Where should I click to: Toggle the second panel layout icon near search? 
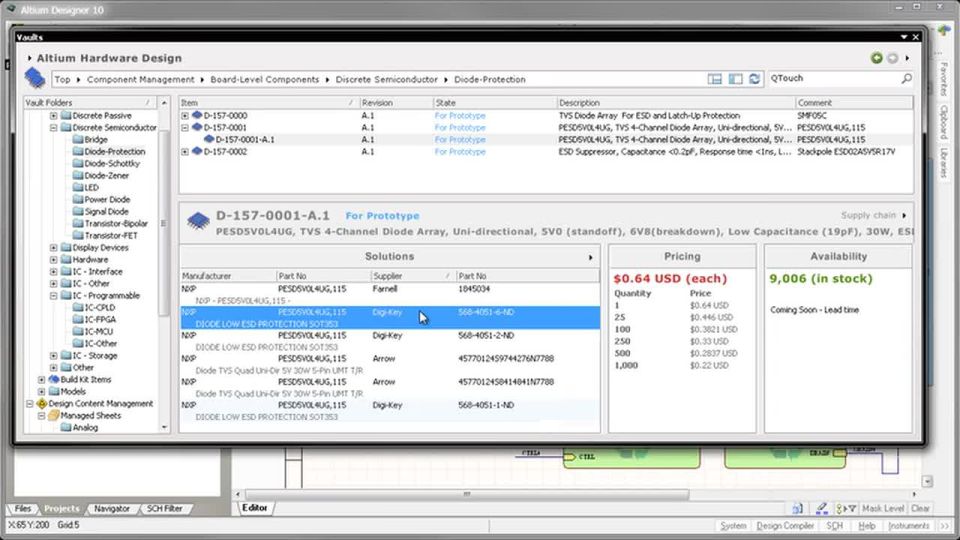coord(735,79)
